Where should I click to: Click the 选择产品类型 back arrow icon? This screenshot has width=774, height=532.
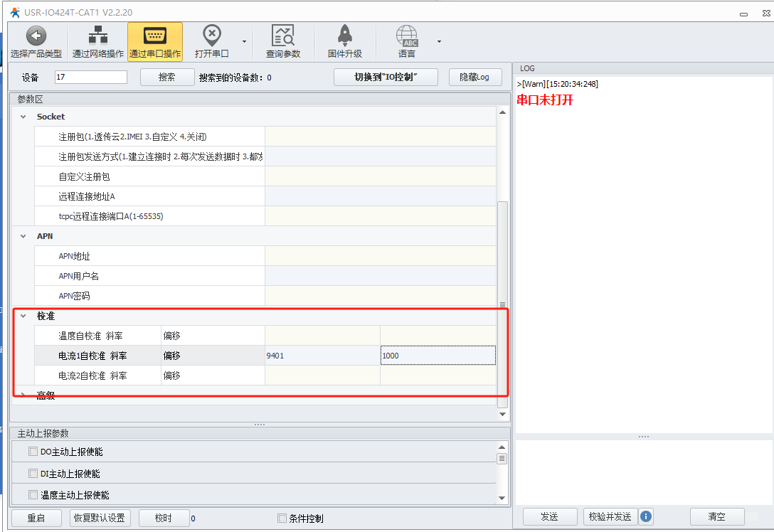click(36, 36)
